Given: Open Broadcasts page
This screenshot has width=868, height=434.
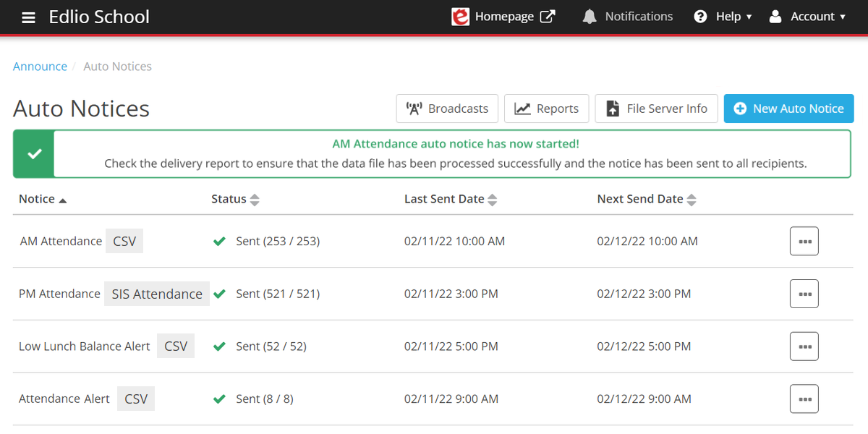Looking at the screenshot, I should (x=447, y=109).
